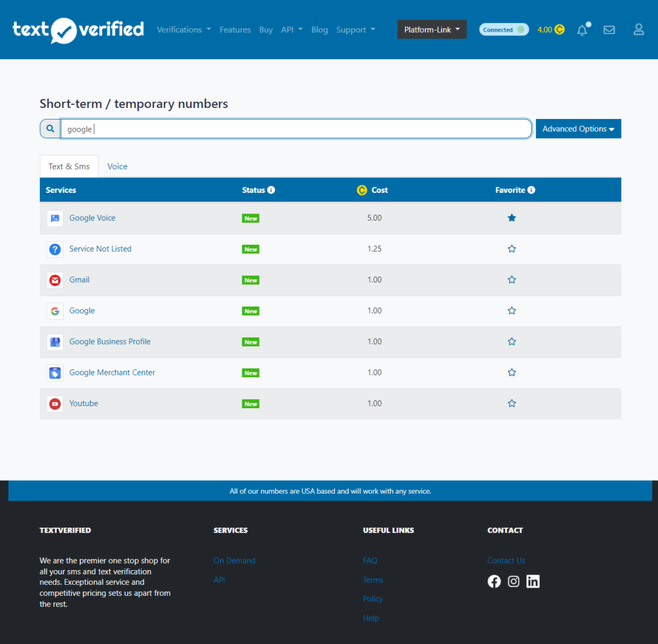This screenshot has height=644, width=658.
Task: Click the credits coin icon in header
Action: pyautogui.click(x=560, y=30)
